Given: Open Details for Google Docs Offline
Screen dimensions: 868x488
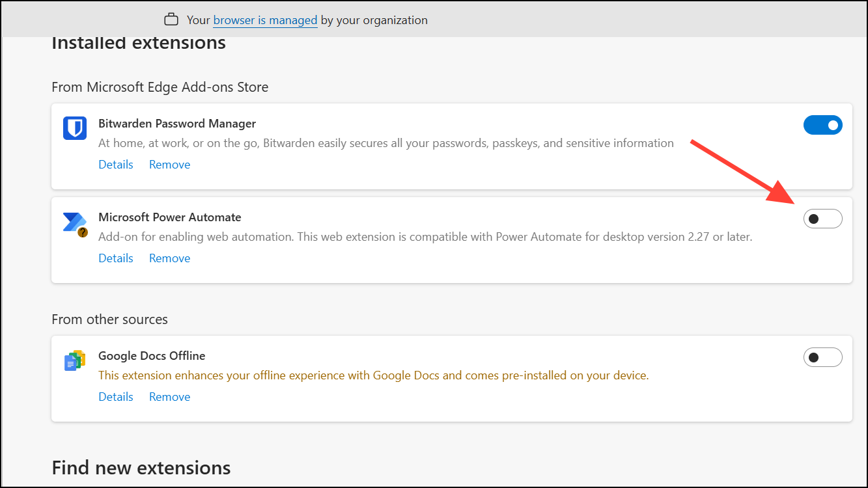Looking at the screenshot, I should tap(115, 396).
